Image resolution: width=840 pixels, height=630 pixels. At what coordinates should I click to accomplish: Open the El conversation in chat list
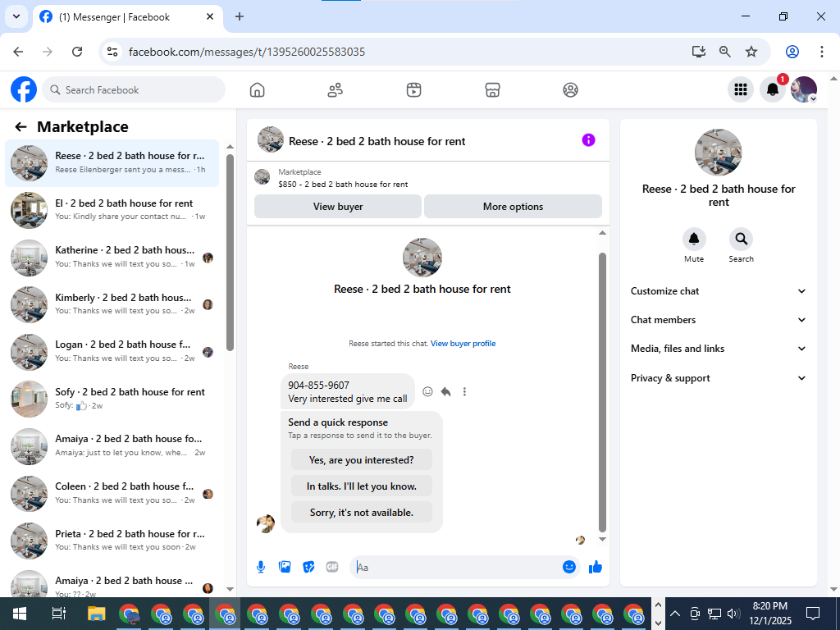point(112,210)
